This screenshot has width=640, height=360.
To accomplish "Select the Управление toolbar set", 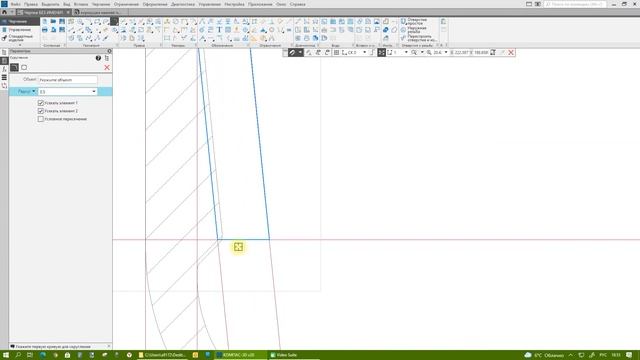I will coord(16,30).
